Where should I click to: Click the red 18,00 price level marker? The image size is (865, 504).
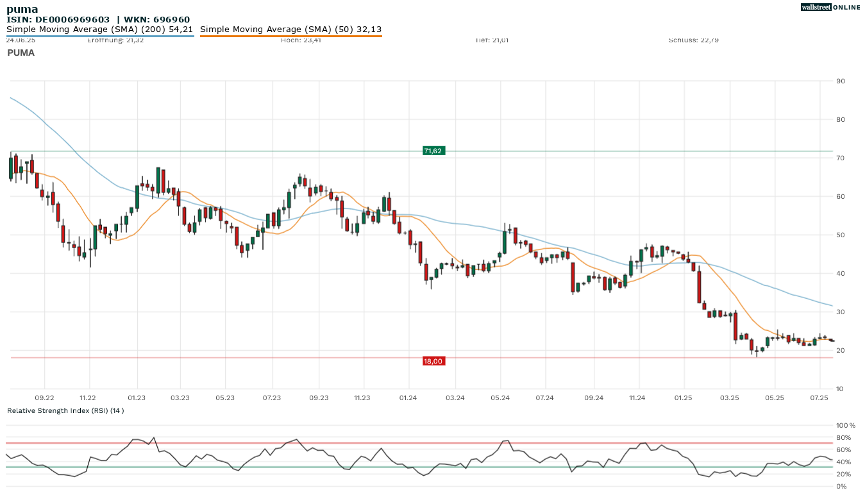click(433, 361)
